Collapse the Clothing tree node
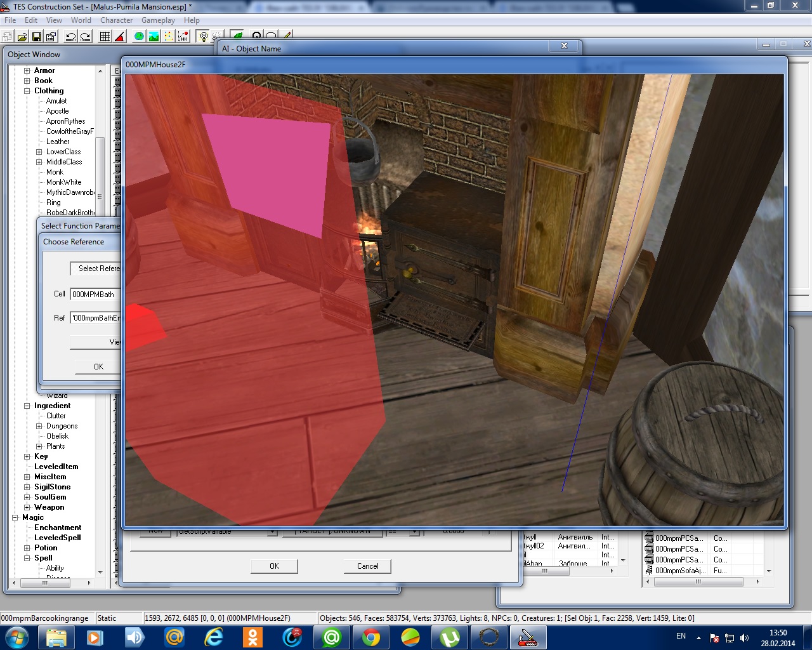 pyautogui.click(x=27, y=91)
